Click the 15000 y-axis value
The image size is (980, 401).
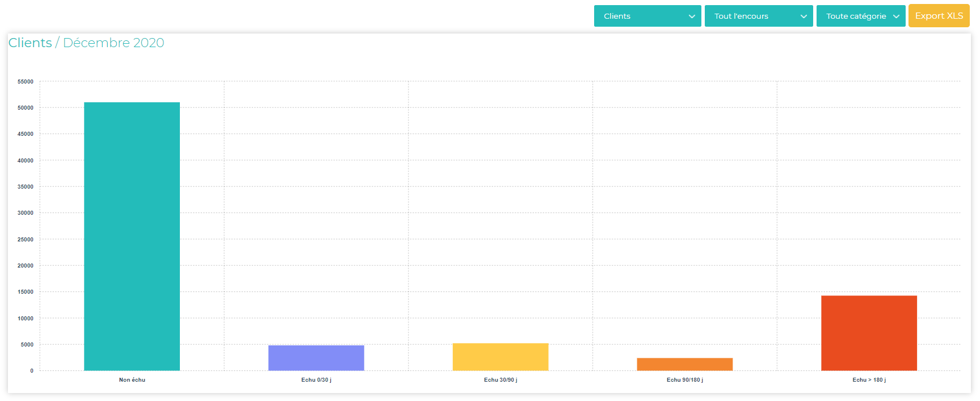coord(26,292)
